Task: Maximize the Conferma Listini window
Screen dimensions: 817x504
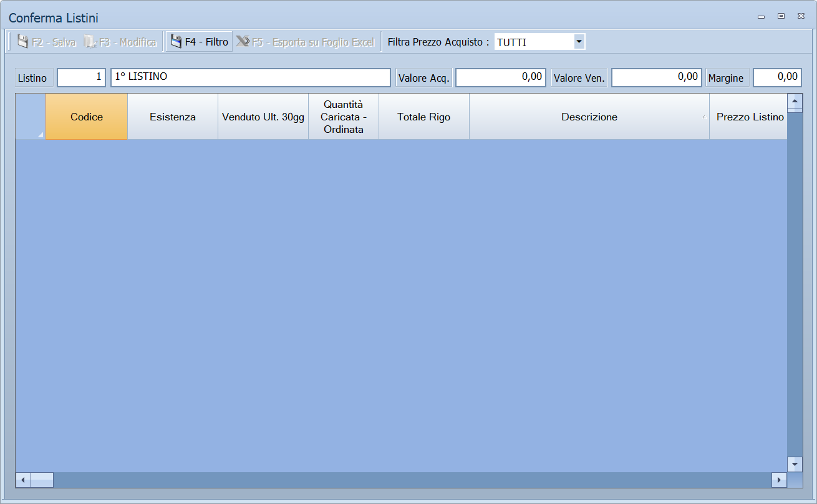Action: pos(781,16)
